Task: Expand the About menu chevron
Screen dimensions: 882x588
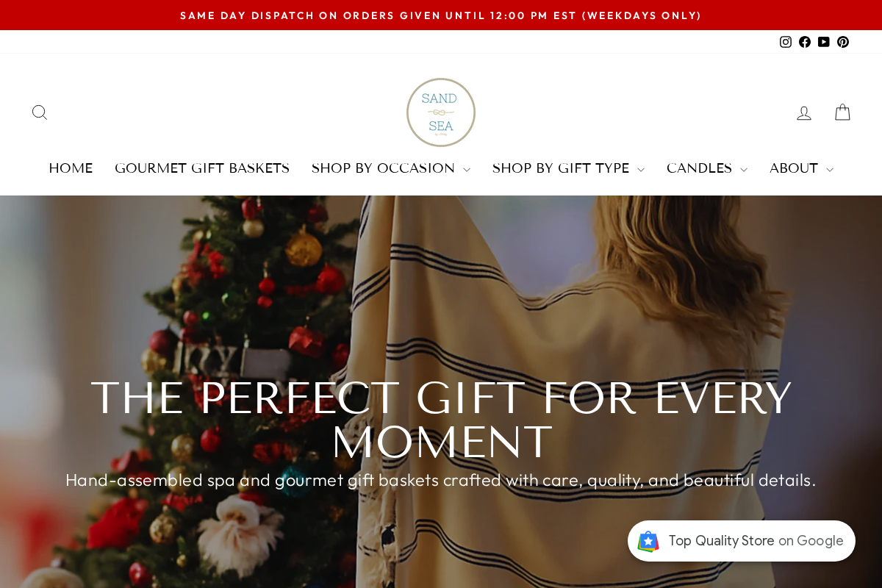Action: click(830, 170)
